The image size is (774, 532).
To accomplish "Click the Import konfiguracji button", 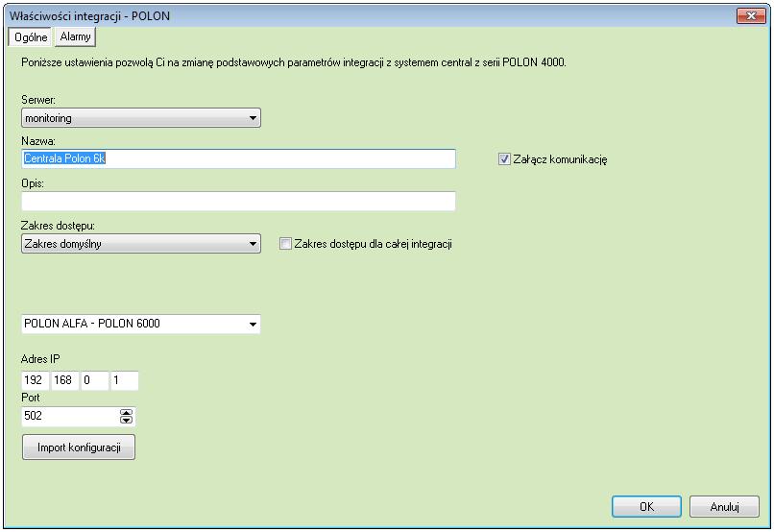I will point(79,447).
